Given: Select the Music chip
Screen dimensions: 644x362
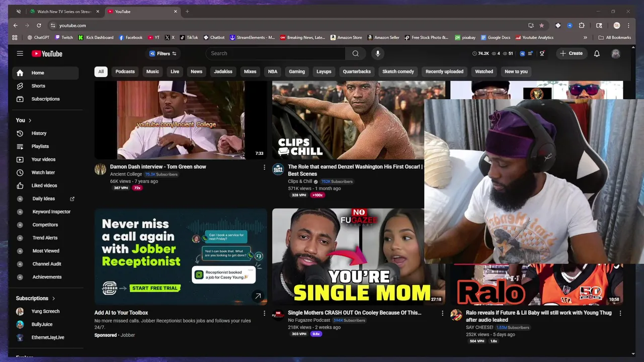Looking at the screenshot, I should click(x=152, y=71).
